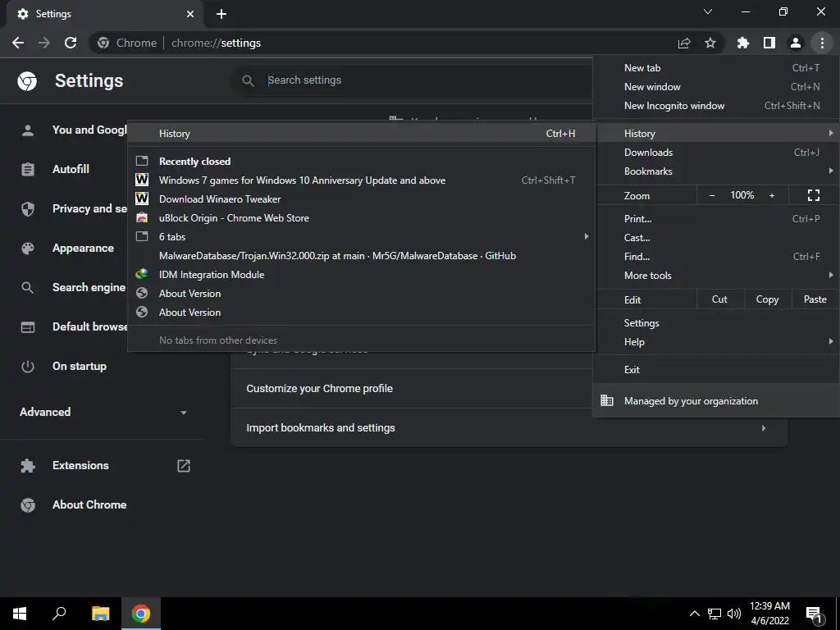The width and height of the screenshot is (840, 630).
Task: Select New tab menu item
Action: click(x=716, y=68)
